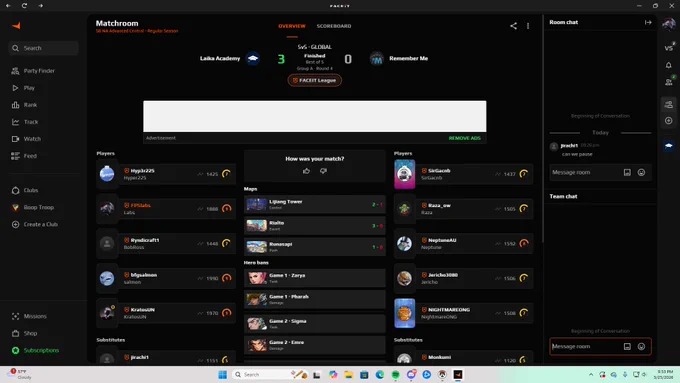The image size is (680, 383).
Task: Open the emoji picker in Room chat
Action: (641, 172)
